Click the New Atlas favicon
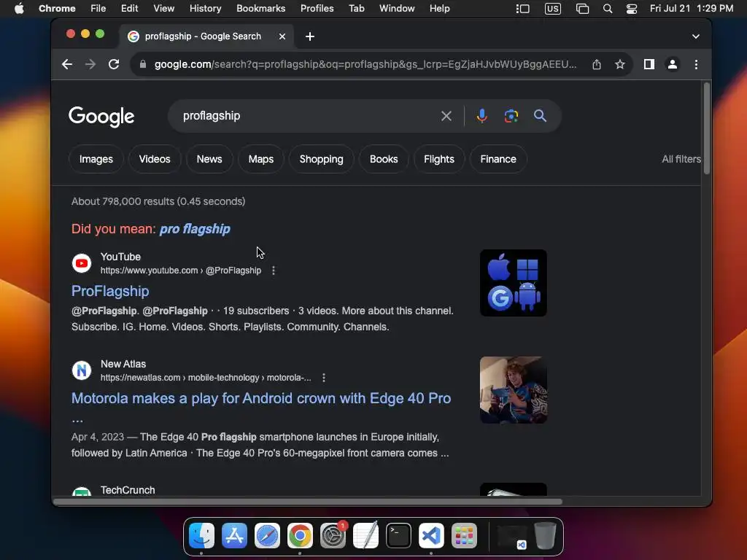 pyautogui.click(x=82, y=370)
